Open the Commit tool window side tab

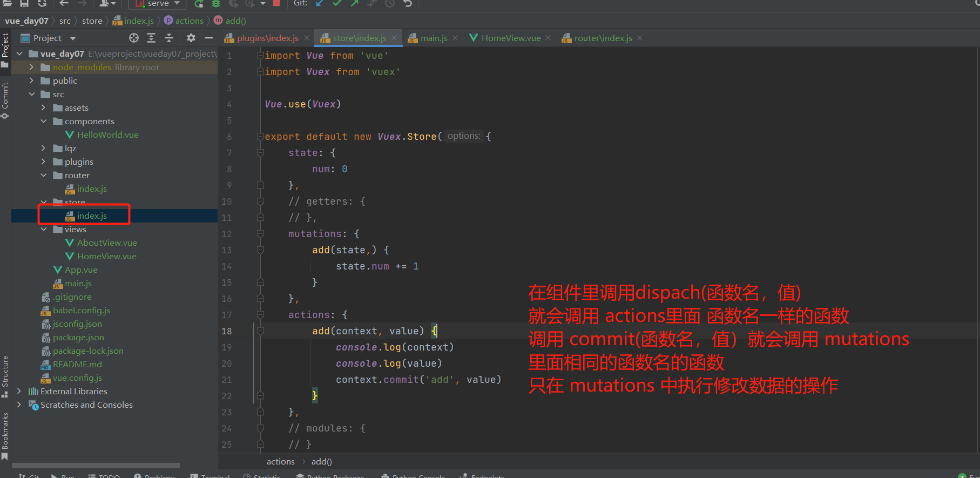pos(5,100)
